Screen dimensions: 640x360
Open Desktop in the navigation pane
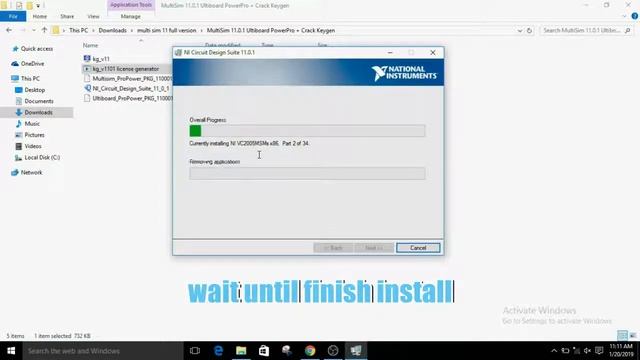[x=35, y=90]
